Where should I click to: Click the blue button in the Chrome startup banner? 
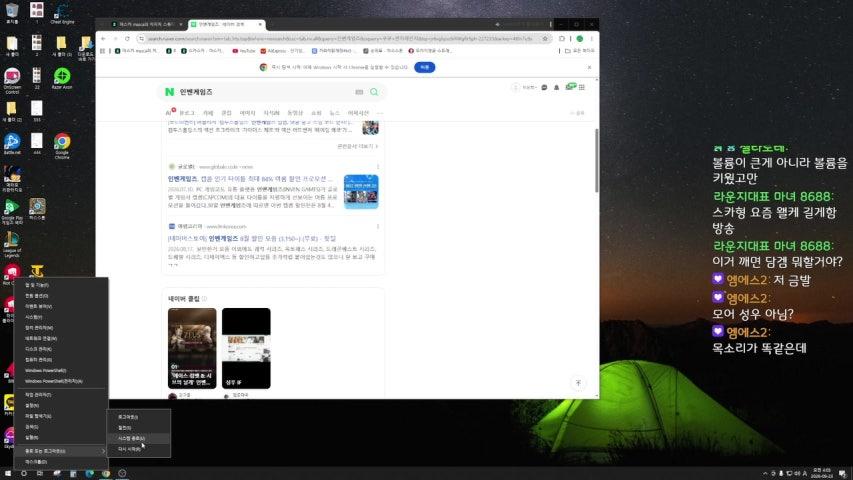pyautogui.click(x=424, y=67)
